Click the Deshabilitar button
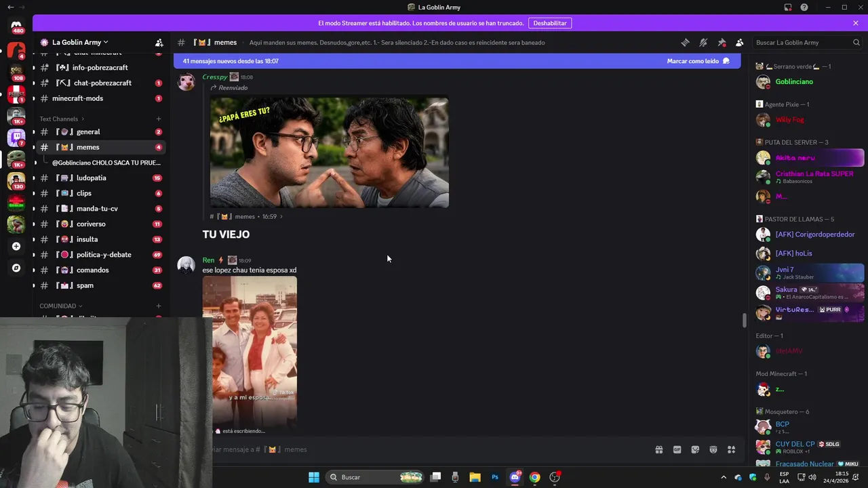 550,23
